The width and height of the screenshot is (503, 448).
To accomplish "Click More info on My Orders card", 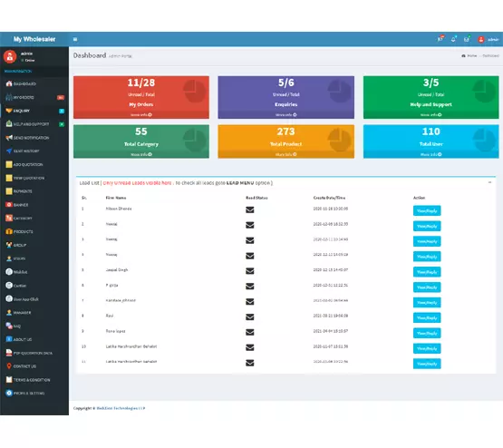I will pyautogui.click(x=141, y=114).
